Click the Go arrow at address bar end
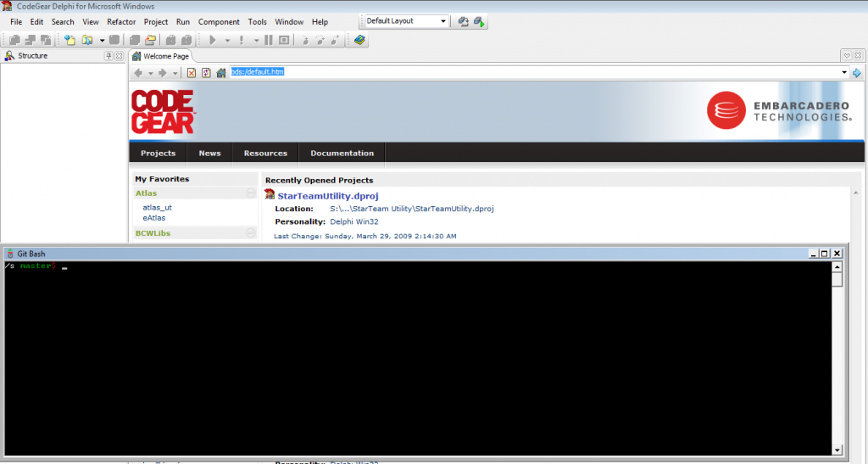 [x=857, y=73]
